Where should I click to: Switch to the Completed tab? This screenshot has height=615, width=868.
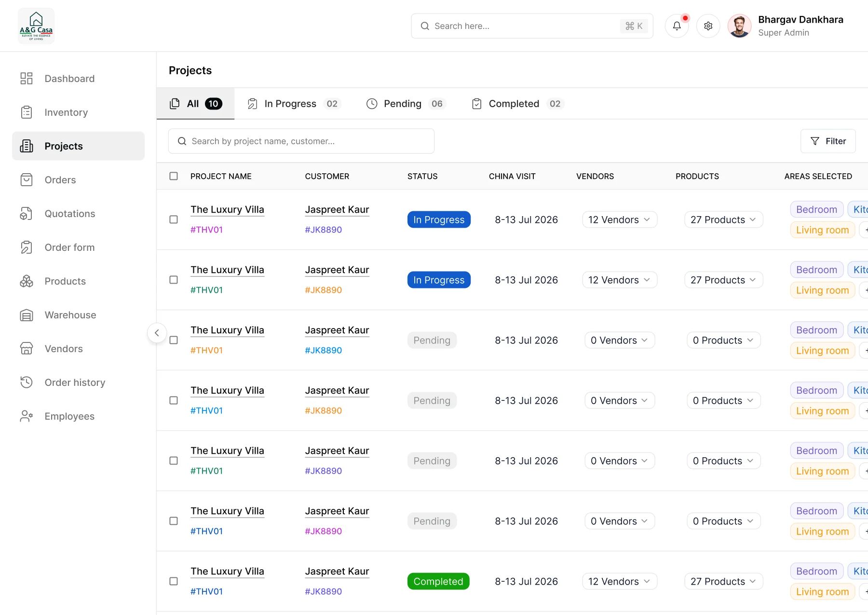click(x=518, y=104)
